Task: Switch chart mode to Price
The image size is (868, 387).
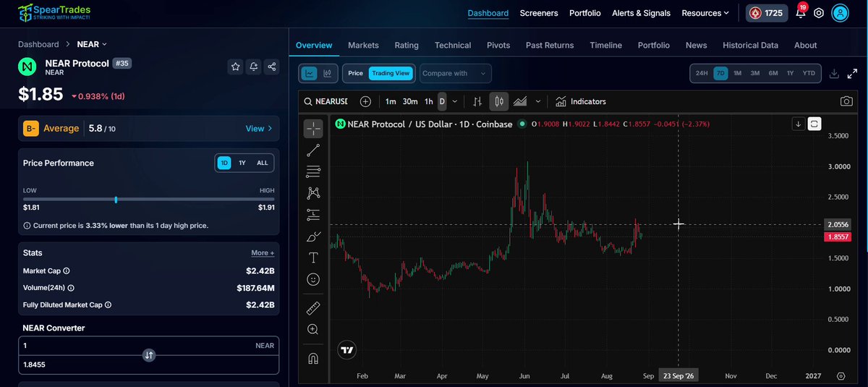Action: (355, 73)
